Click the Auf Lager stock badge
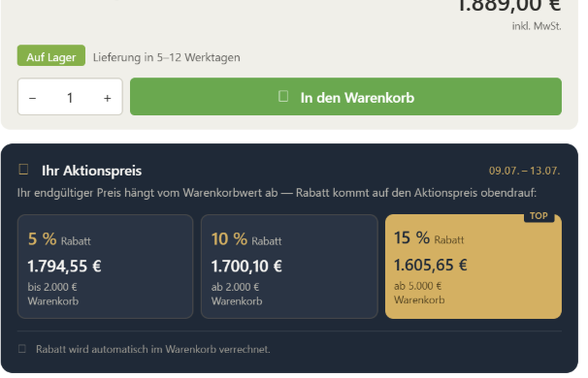Viewport: 588px width, 378px height. pos(51,56)
